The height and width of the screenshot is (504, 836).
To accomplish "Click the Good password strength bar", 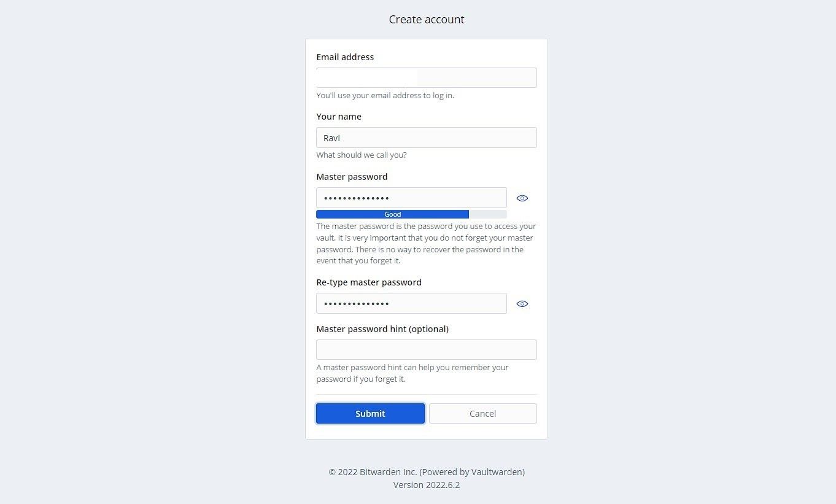I will [x=393, y=214].
